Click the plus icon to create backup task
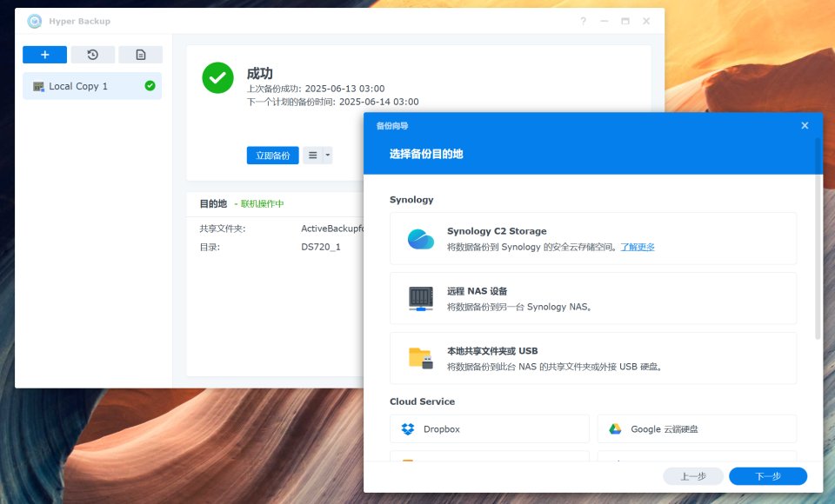The image size is (835, 504). coord(44,55)
